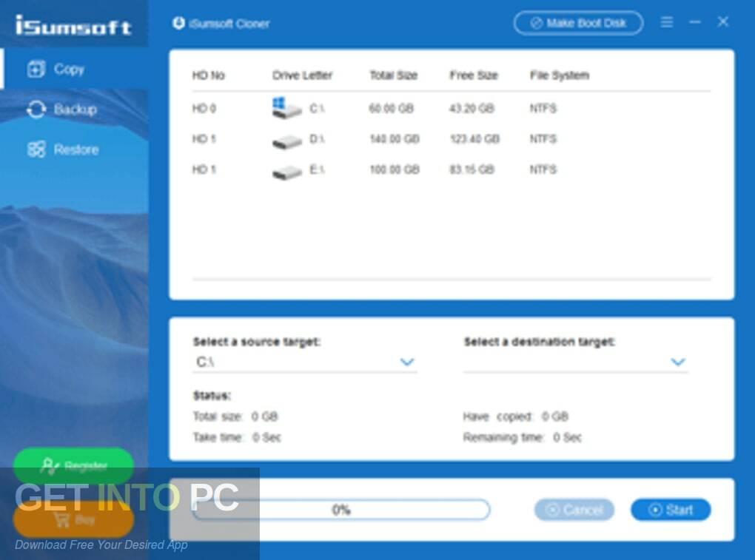This screenshot has width=755, height=560.
Task: Click the Start button
Action: pos(671,510)
